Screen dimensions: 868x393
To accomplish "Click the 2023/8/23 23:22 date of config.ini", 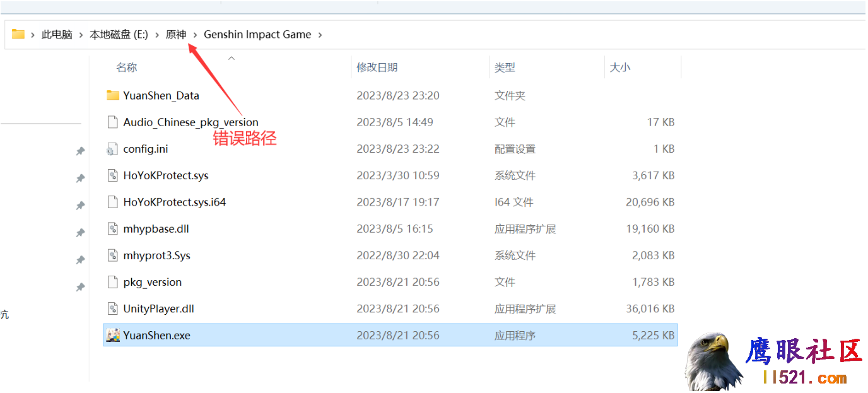I will (x=398, y=149).
